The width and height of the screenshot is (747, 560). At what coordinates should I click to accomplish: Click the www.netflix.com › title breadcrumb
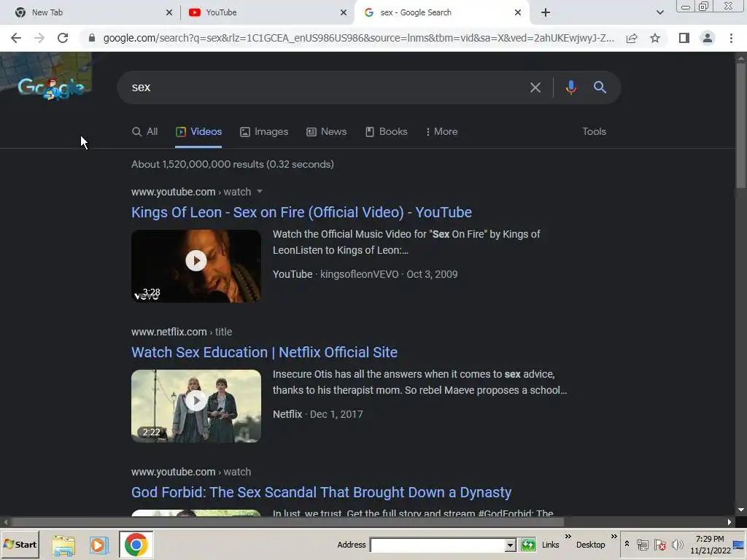coord(182,332)
